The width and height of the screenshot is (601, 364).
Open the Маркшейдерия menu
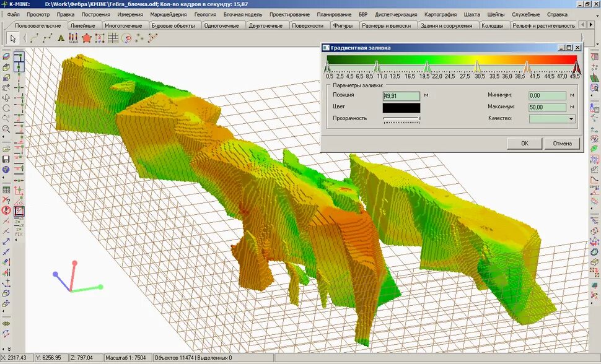click(x=169, y=15)
